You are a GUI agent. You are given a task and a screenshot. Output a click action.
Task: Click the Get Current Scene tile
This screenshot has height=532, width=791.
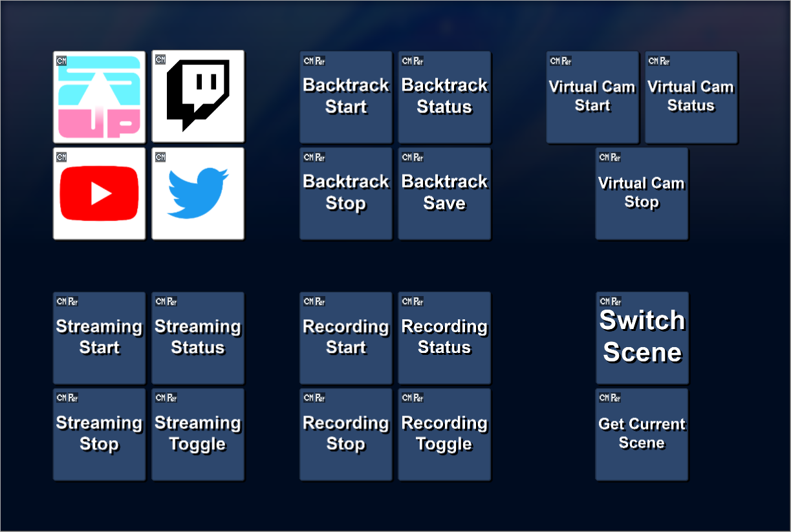click(642, 434)
